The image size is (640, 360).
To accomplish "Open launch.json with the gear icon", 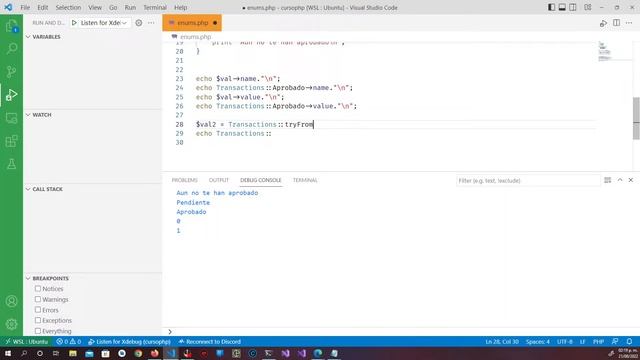I will click(x=139, y=23).
